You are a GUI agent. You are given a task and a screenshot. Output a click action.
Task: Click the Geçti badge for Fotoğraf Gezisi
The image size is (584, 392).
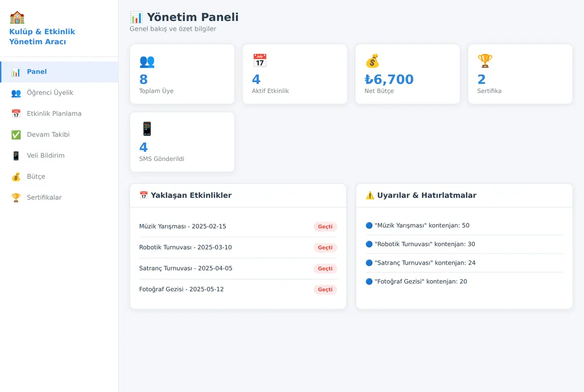pyautogui.click(x=325, y=289)
